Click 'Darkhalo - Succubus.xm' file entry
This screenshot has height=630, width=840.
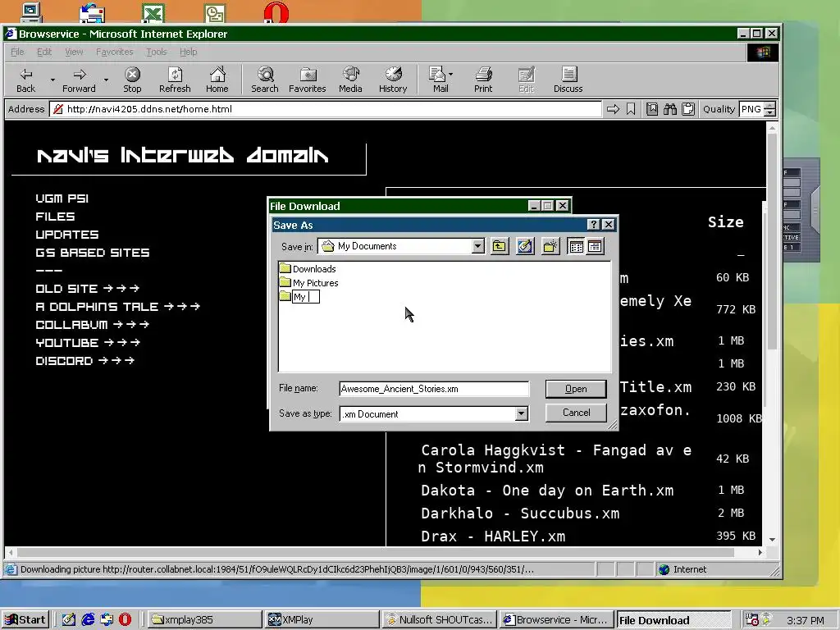[x=520, y=514]
